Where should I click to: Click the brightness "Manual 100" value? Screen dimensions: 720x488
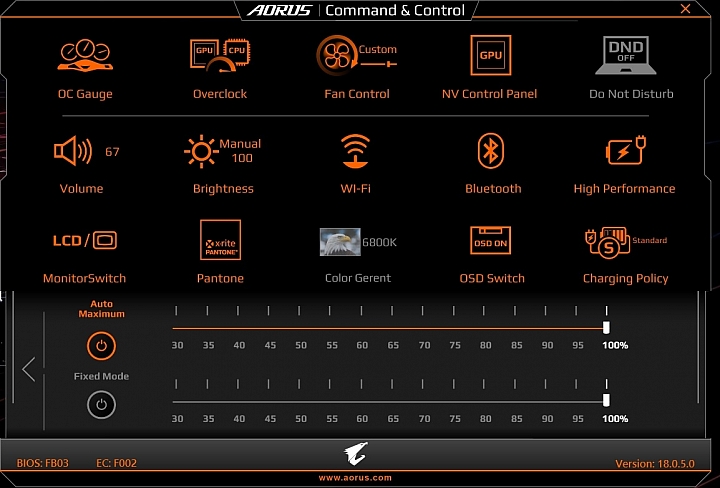(x=240, y=151)
